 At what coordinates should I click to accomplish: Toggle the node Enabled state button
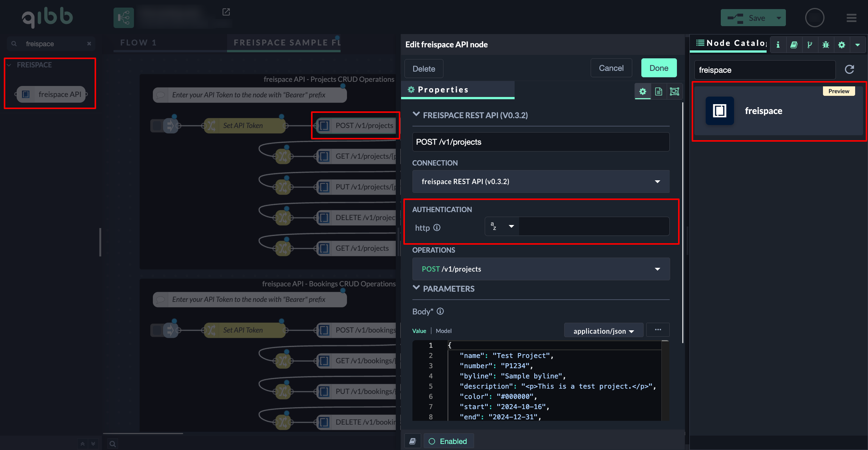[448, 441]
